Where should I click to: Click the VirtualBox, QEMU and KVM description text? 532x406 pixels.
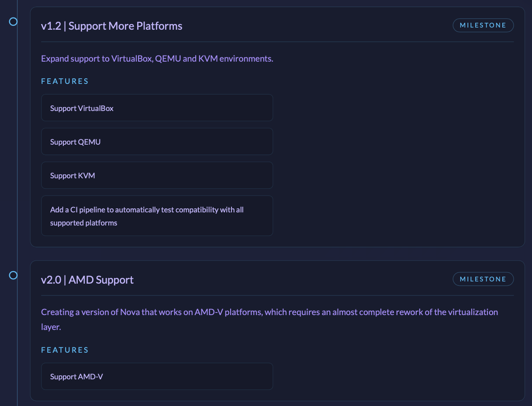point(157,59)
